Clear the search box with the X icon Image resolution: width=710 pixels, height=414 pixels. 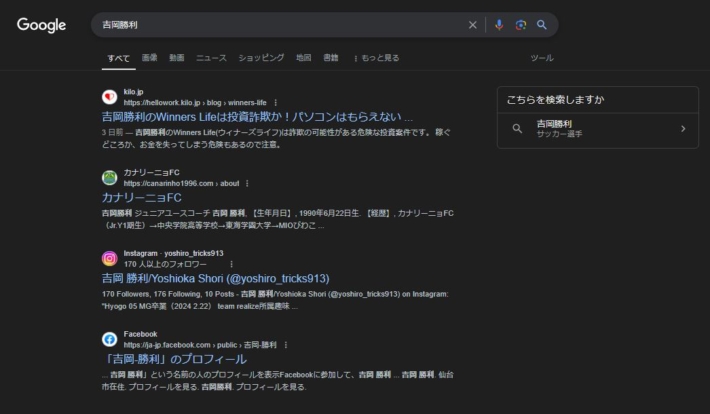pos(472,25)
